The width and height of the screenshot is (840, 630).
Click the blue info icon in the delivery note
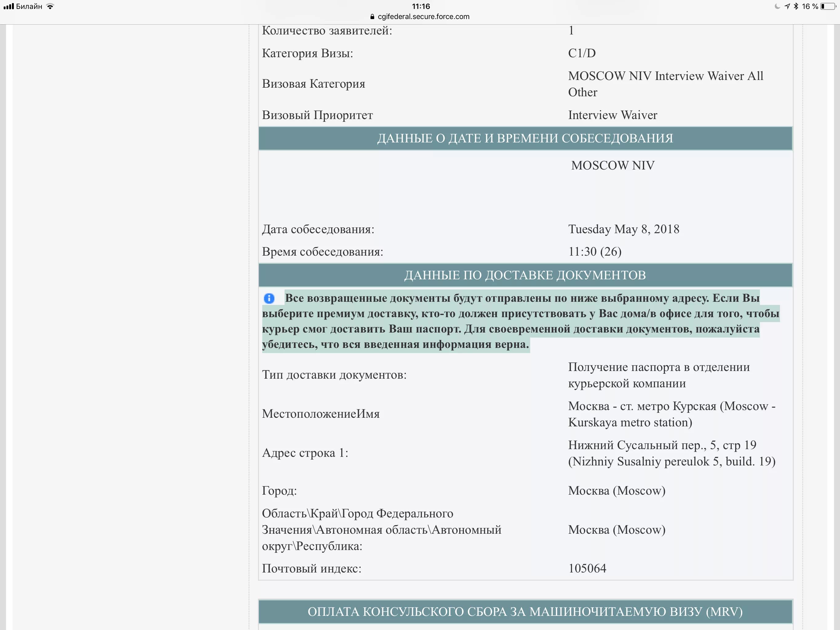tap(269, 298)
